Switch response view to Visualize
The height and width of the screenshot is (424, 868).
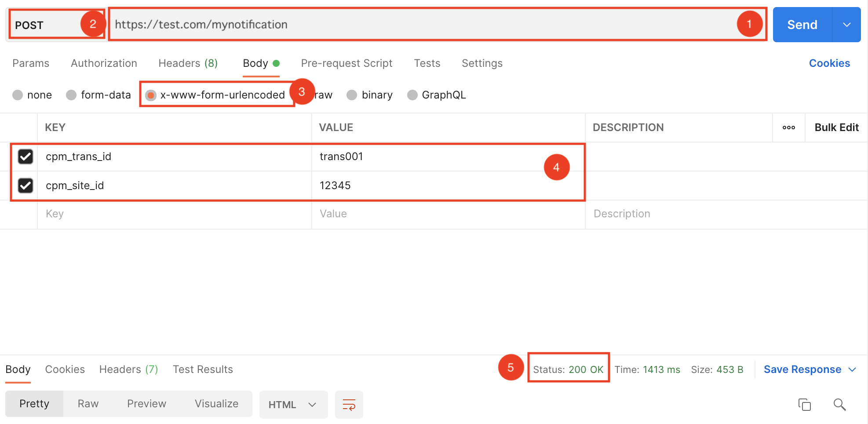216,404
